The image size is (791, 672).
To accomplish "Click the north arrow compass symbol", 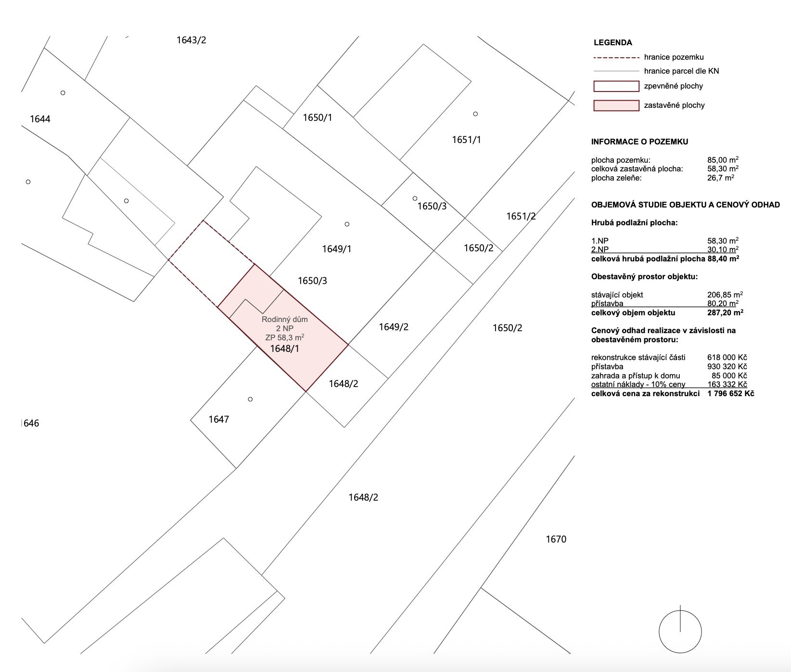I will [x=680, y=631].
